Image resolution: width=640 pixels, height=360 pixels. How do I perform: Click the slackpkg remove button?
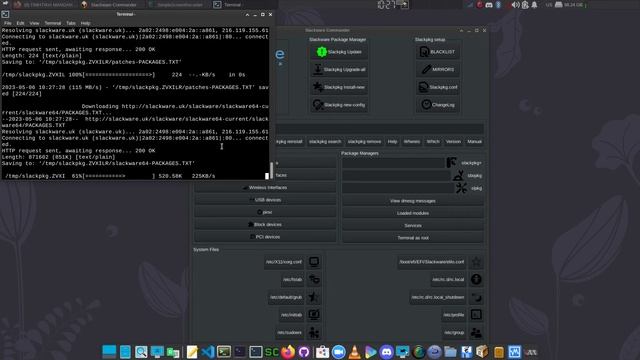coord(364,142)
